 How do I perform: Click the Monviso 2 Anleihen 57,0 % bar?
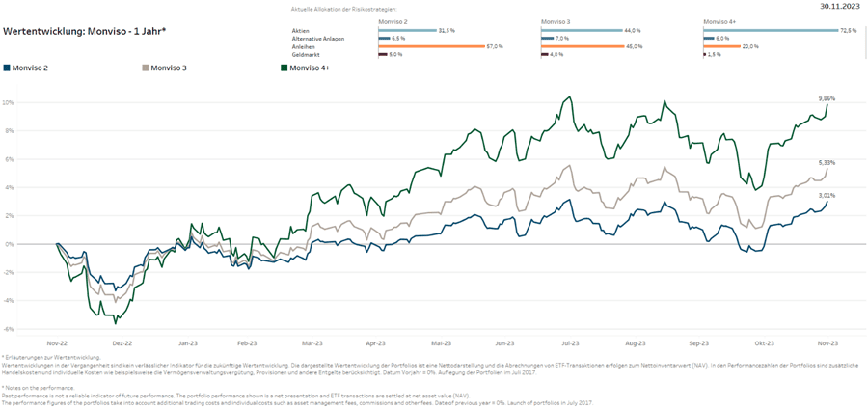point(431,46)
